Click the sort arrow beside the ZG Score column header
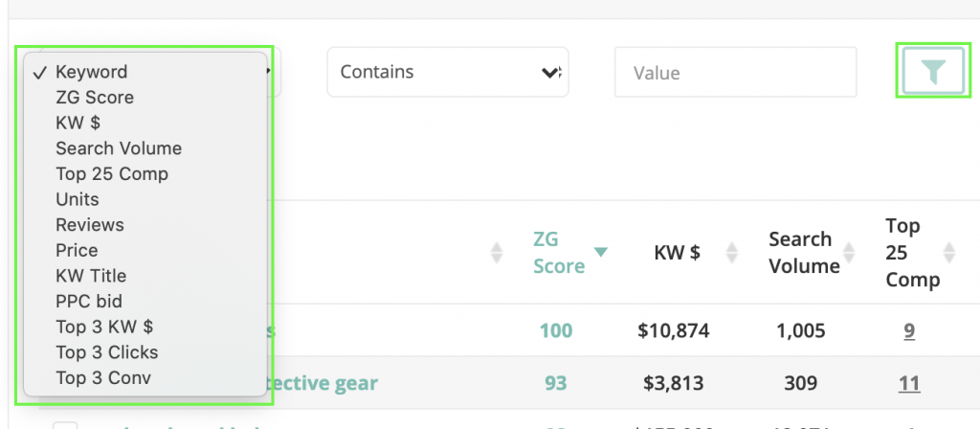The width and height of the screenshot is (980, 429). tap(601, 253)
